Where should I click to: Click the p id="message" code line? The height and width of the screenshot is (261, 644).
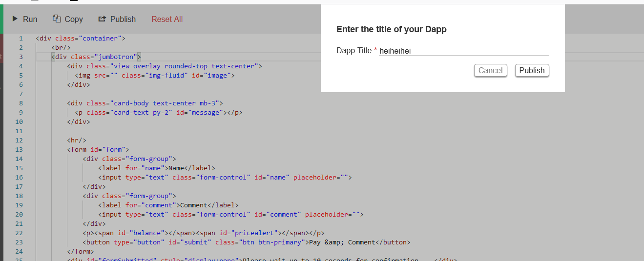pyautogui.click(x=159, y=112)
